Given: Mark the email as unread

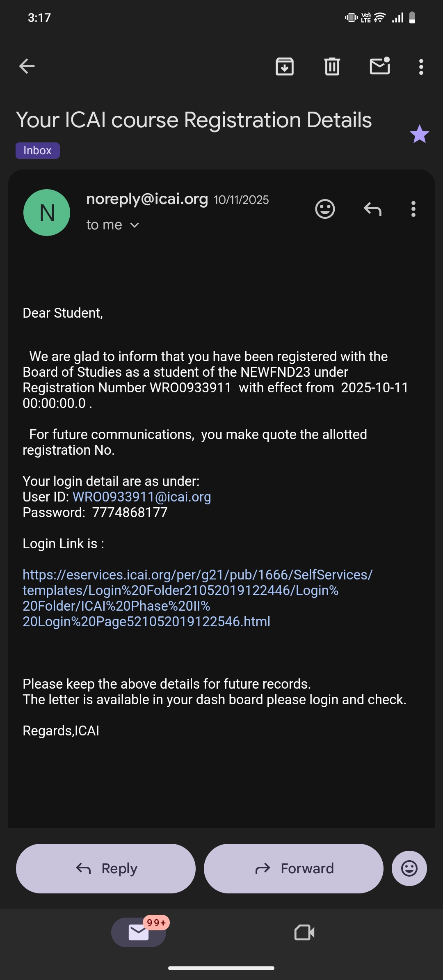Looking at the screenshot, I should (380, 66).
